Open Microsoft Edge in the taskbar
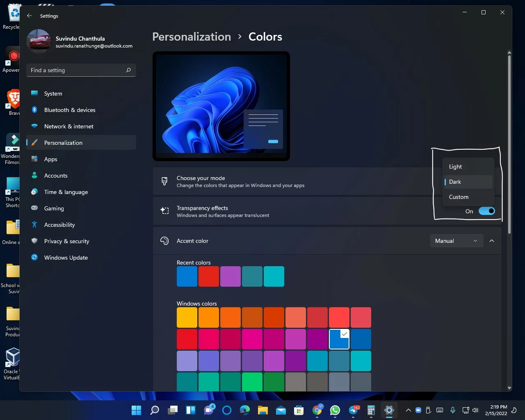The image size is (525, 420). [x=245, y=410]
